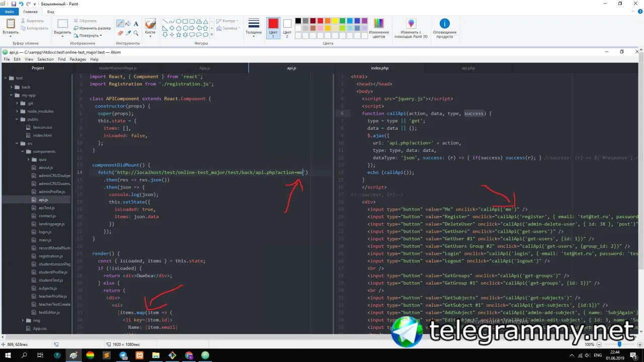This screenshot has width=644, height=362.
Task: Open the Файл menu in Paint
Action: (x=10, y=12)
